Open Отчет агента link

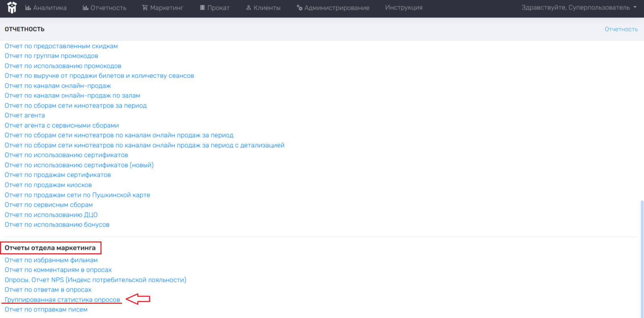coord(25,115)
